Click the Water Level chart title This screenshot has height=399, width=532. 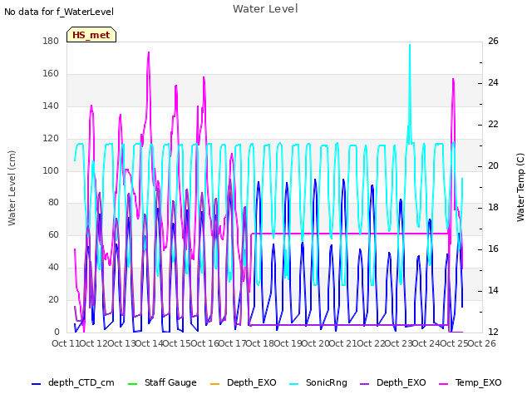pyautogui.click(x=265, y=9)
